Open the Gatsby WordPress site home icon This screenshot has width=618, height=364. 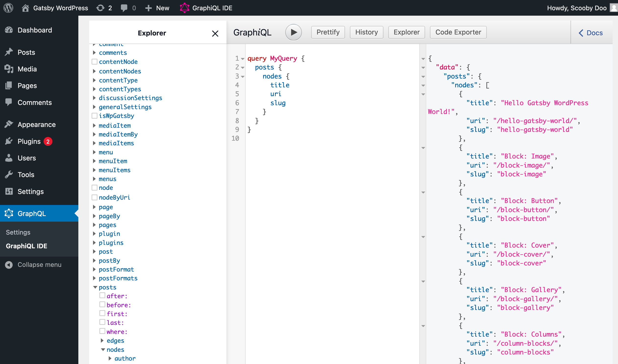click(25, 8)
